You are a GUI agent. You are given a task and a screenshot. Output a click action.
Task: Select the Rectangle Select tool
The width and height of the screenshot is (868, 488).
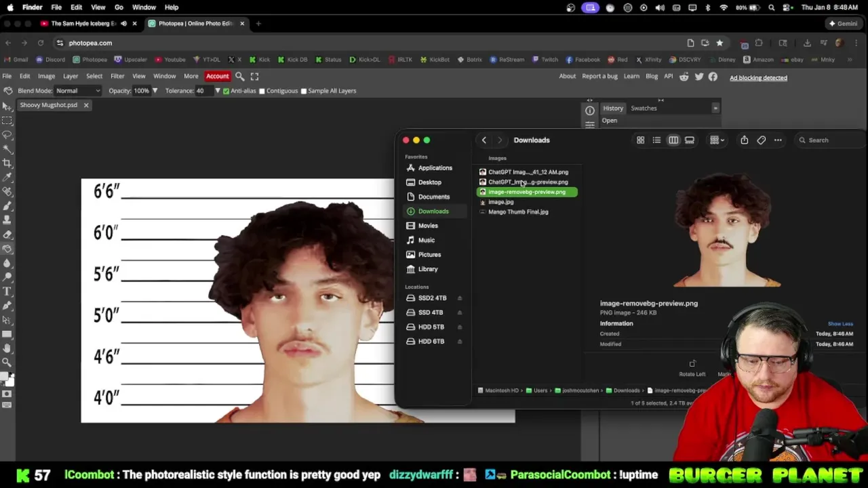[7, 121]
